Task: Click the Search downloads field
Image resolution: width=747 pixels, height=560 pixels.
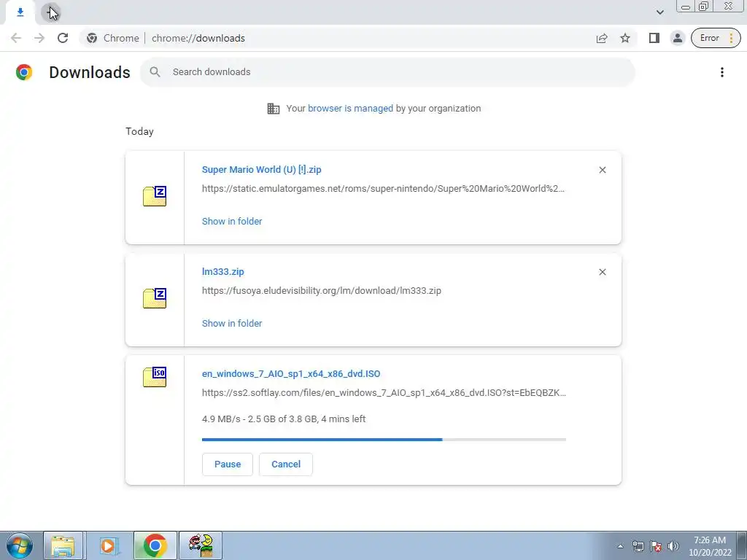Action: coord(387,72)
